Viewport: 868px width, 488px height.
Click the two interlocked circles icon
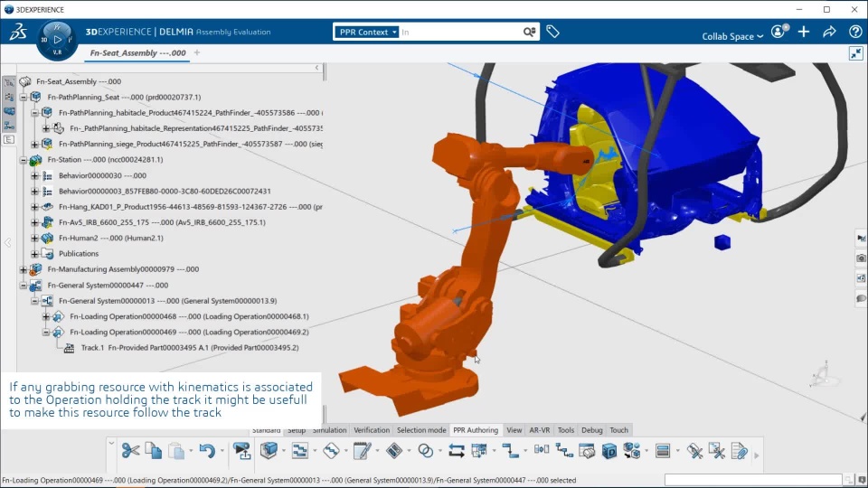425,451
